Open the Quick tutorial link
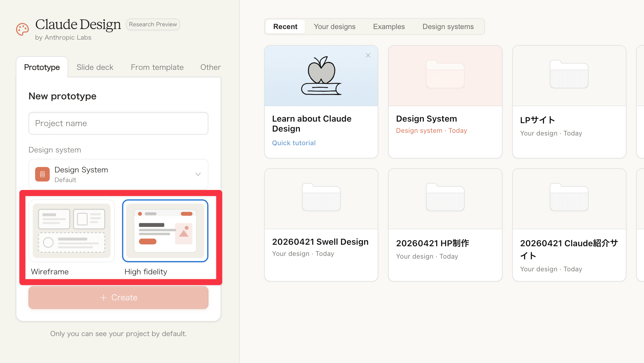The image size is (644, 363). [x=294, y=143]
